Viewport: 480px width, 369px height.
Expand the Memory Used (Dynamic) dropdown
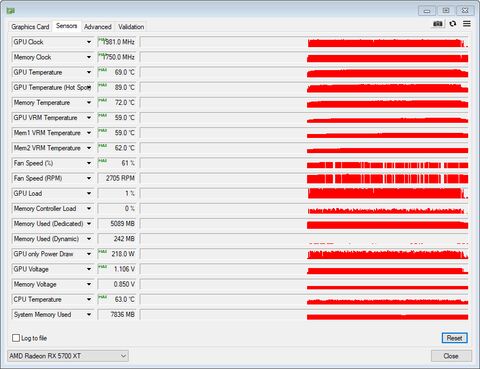click(89, 239)
